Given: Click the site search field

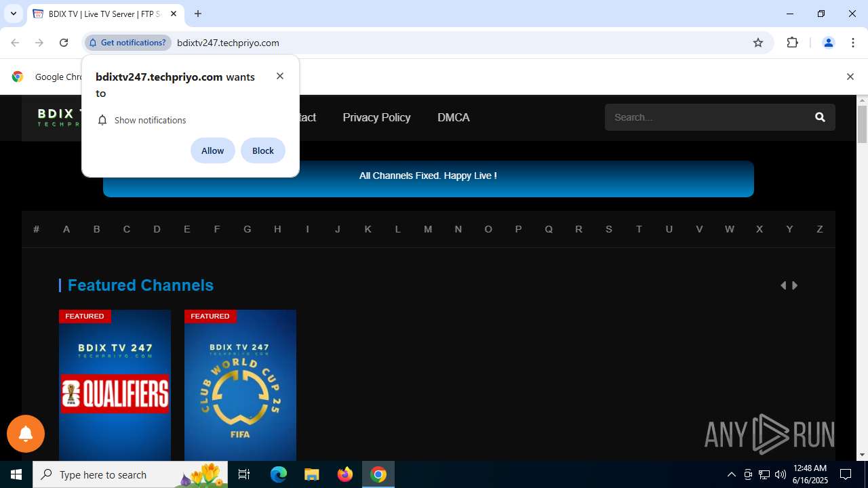Looking at the screenshot, I should tap(705, 117).
